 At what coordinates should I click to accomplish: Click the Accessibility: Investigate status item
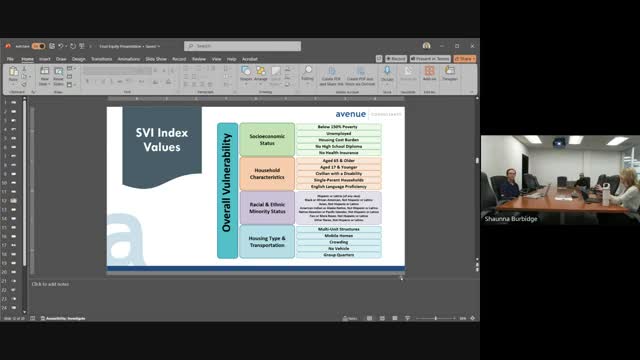[x=63, y=318]
